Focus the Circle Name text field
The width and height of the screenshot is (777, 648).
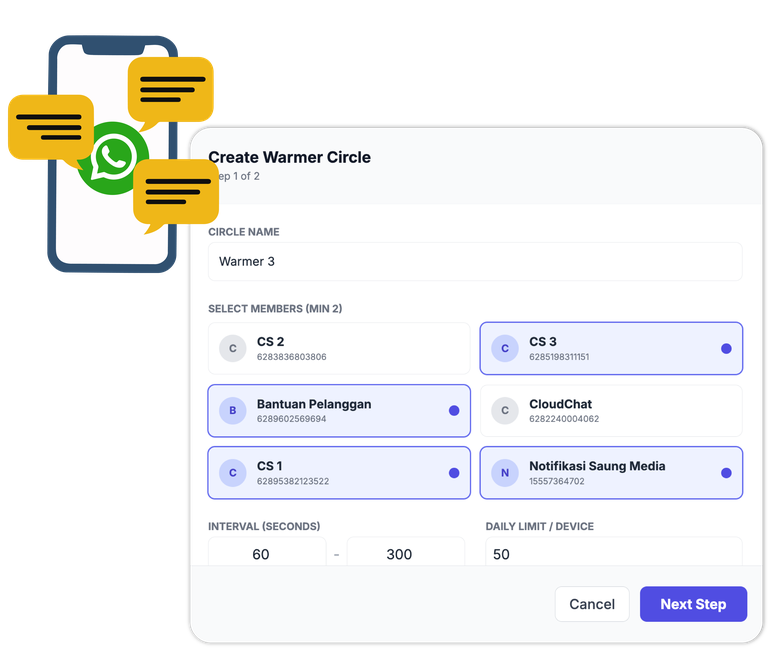tap(475, 262)
